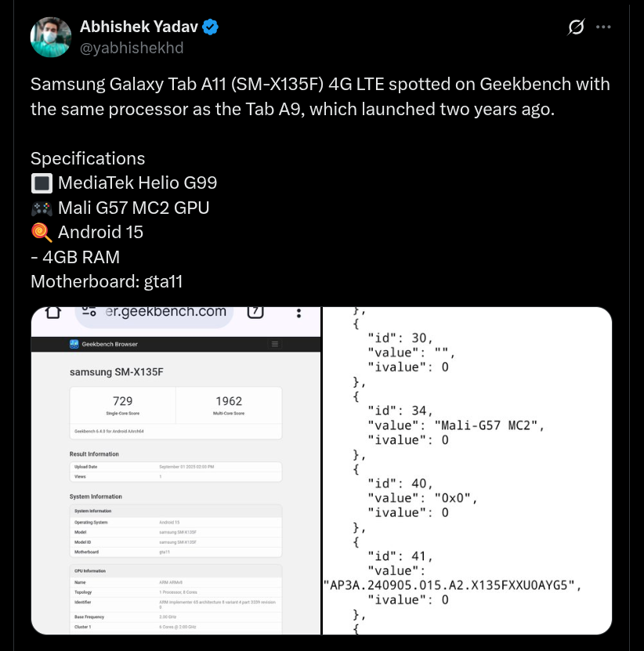Open Abhishek Yadav's profile picture
The height and width of the screenshot is (651, 644).
coord(51,37)
